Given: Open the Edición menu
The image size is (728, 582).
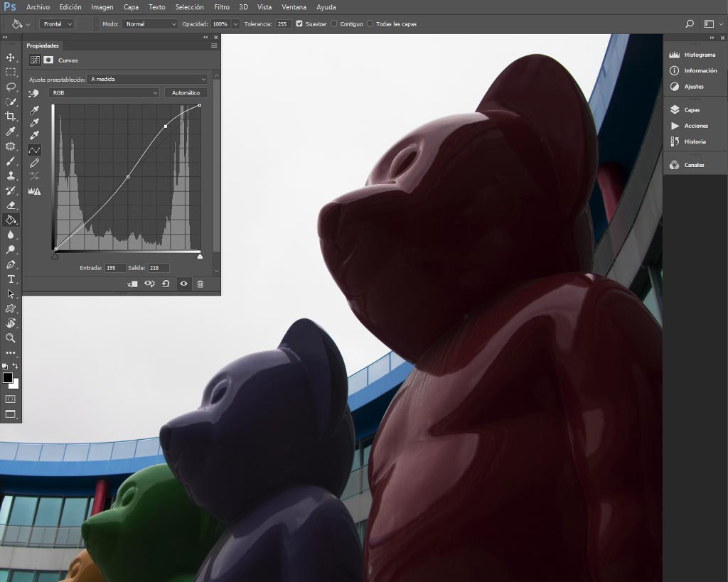Looking at the screenshot, I should click(x=70, y=7).
